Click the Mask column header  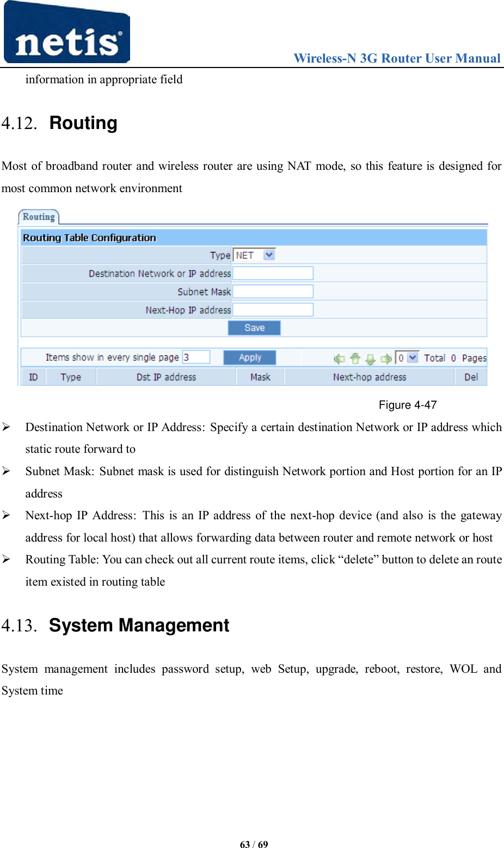[260, 376]
